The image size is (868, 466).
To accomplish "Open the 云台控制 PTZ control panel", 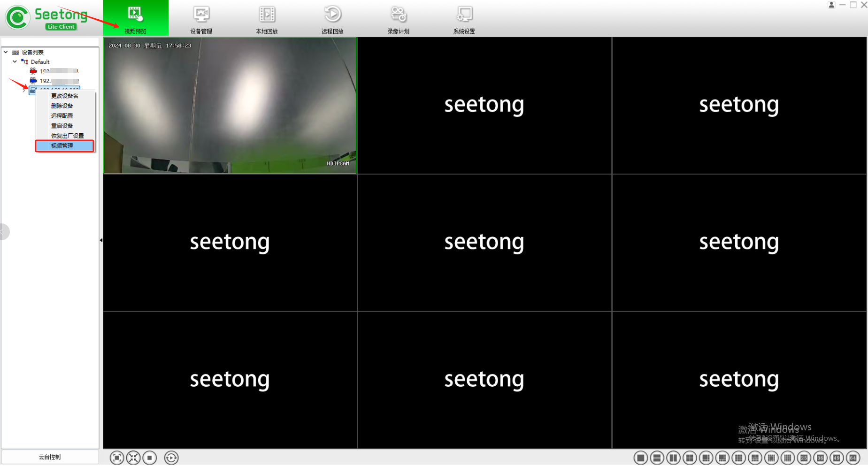I will [50, 457].
